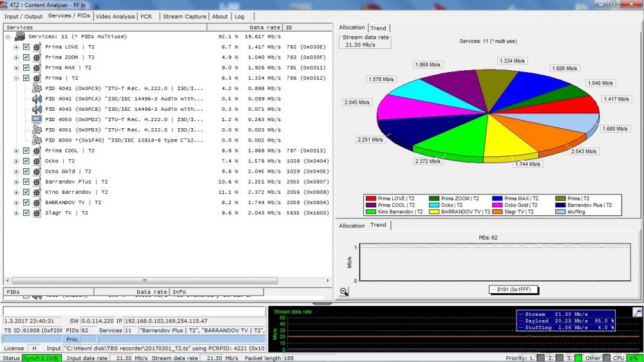Expand the Barrandov Plus service node
Viewport: 644px width, 362px height.
coord(17,182)
